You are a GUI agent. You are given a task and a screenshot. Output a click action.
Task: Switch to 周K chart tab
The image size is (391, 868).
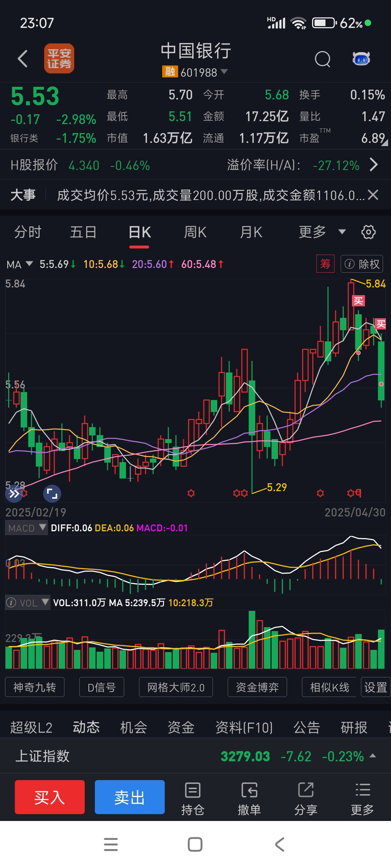[x=195, y=232]
